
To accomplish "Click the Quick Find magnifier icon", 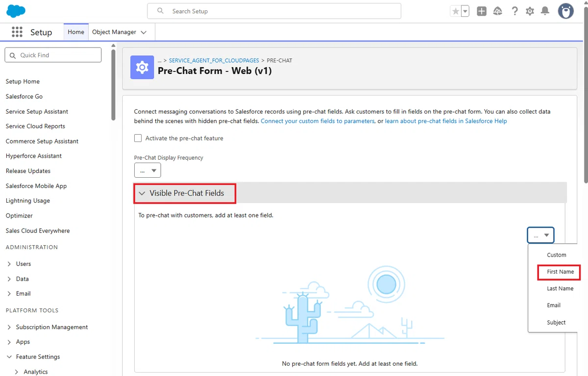I will (12, 55).
